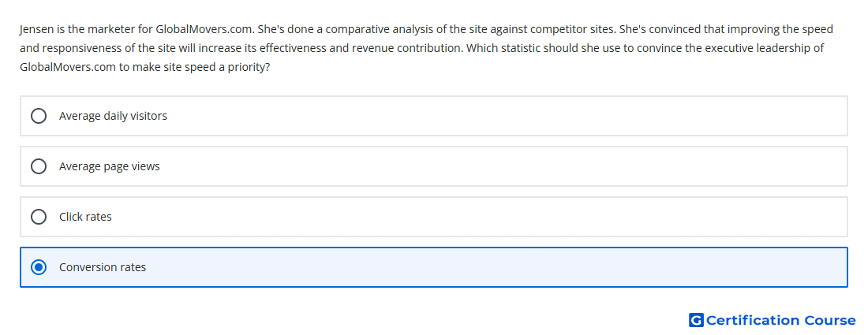Image resolution: width=868 pixels, height=335 pixels.
Task: Choose the Click rates option row
Action: (434, 217)
